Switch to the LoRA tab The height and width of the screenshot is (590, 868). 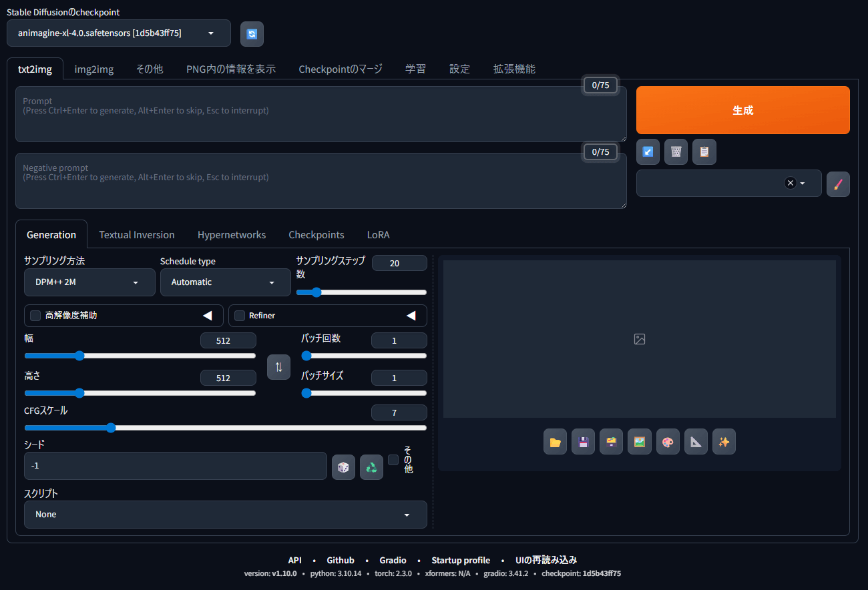[379, 235]
